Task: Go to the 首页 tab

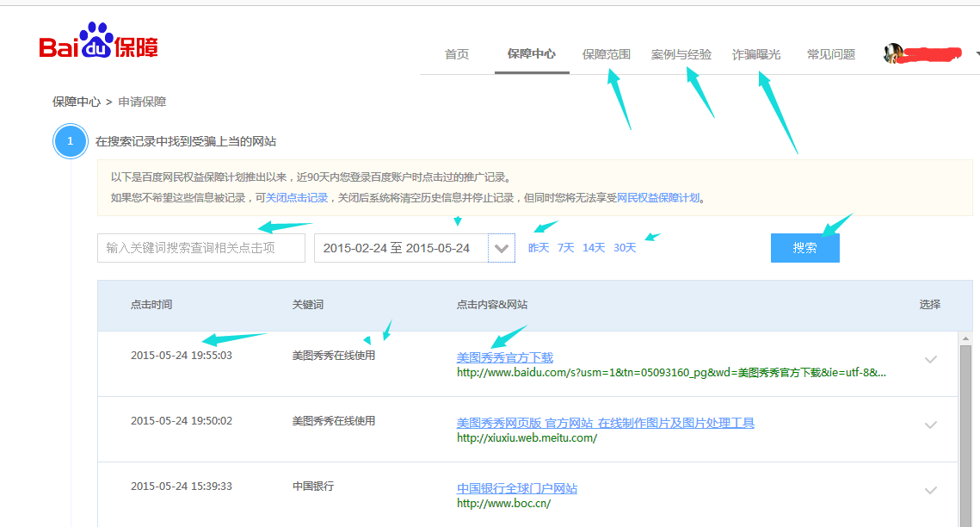Action: pos(456,54)
